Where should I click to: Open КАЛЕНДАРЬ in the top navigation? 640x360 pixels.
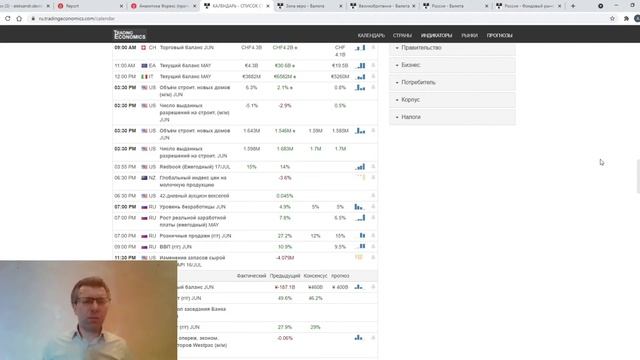(371, 36)
